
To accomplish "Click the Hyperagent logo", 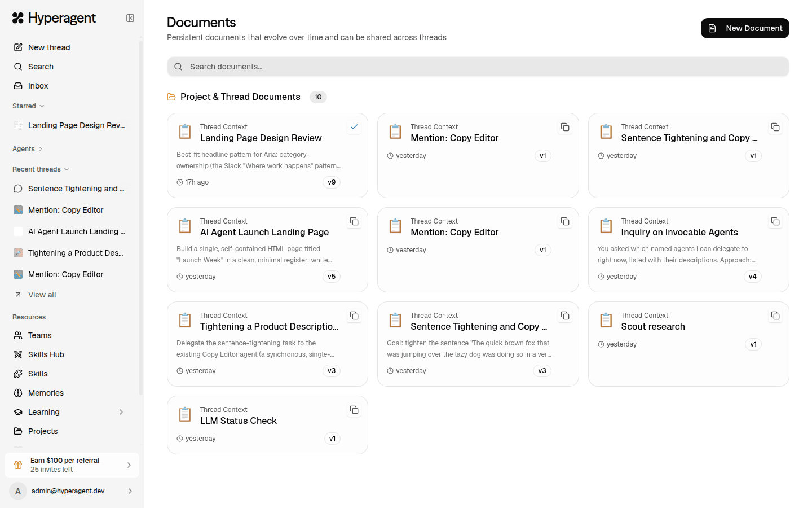I will tap(54, 18).
